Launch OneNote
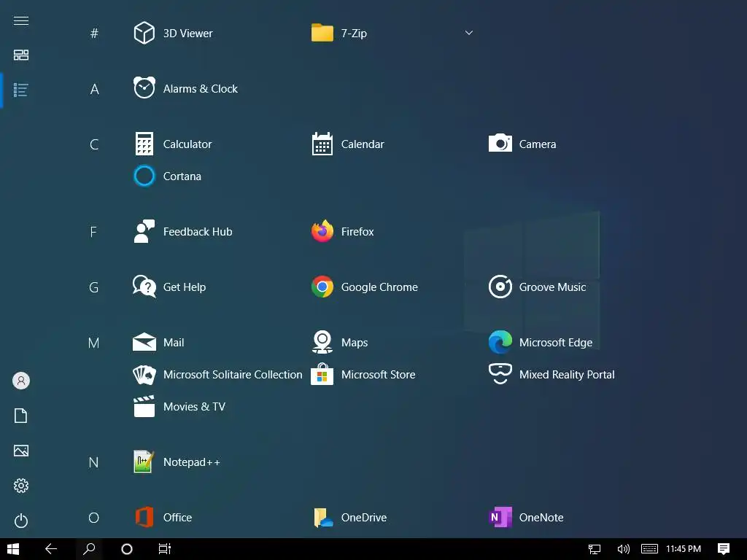The width and height of the screenshot is (747, 560). (x=526, y=518)
